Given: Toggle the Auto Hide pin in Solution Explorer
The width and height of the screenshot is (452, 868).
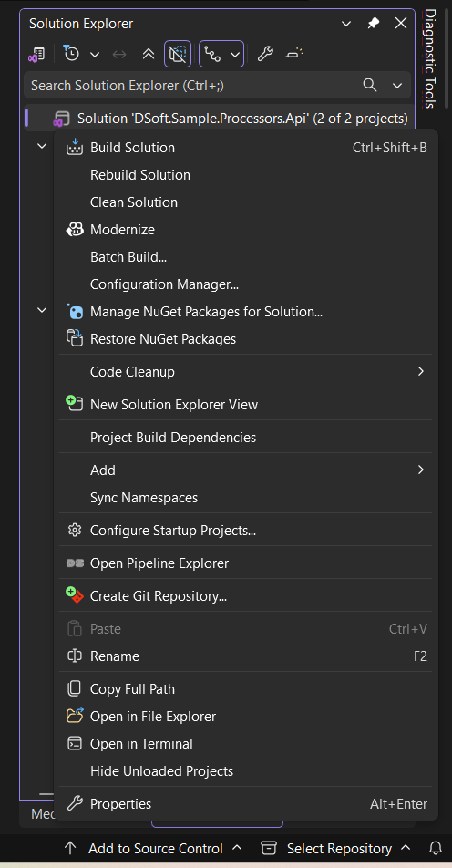Looking at the screenshot, I should click(374, 24).
